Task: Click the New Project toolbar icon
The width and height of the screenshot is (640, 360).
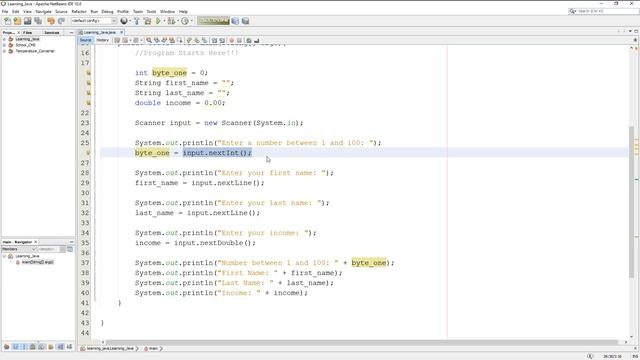Action: 17,21
